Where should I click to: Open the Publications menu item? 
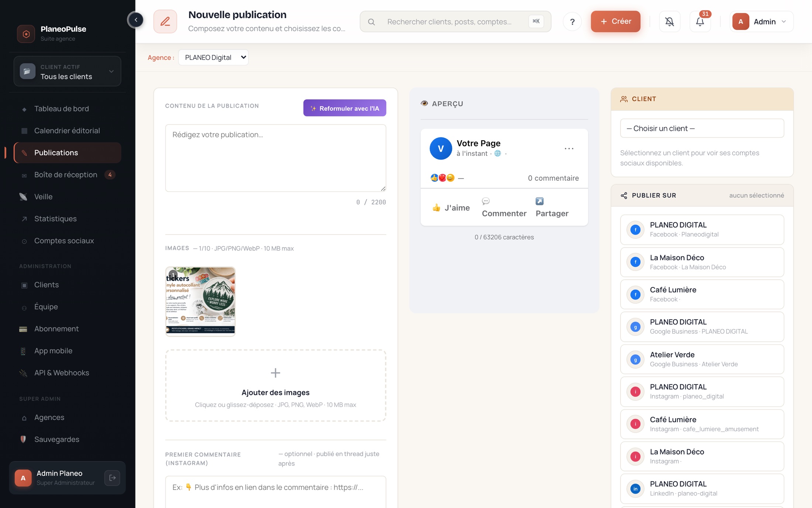pyautogui.click(x=67, y=153)
